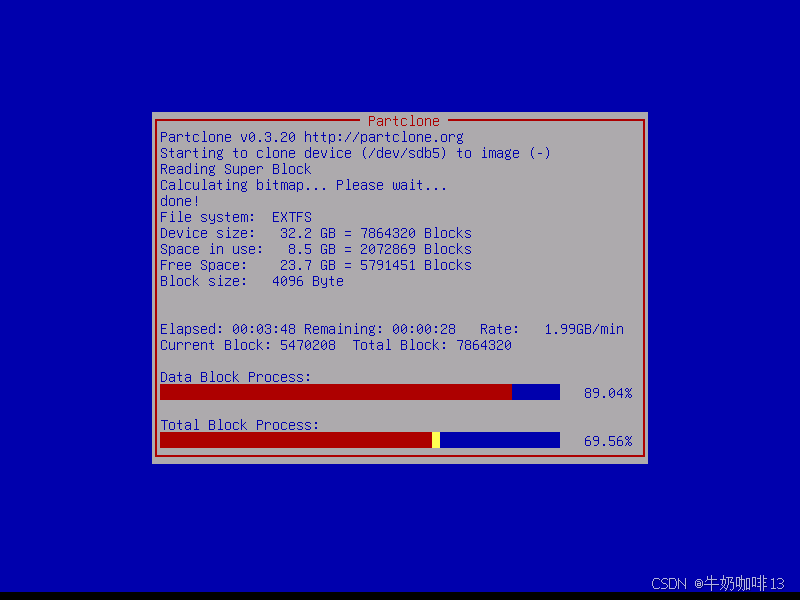Click 'Block size: 4096 Byte' line
The height and width of the screenshot is (600, 800).
point(252,281)
